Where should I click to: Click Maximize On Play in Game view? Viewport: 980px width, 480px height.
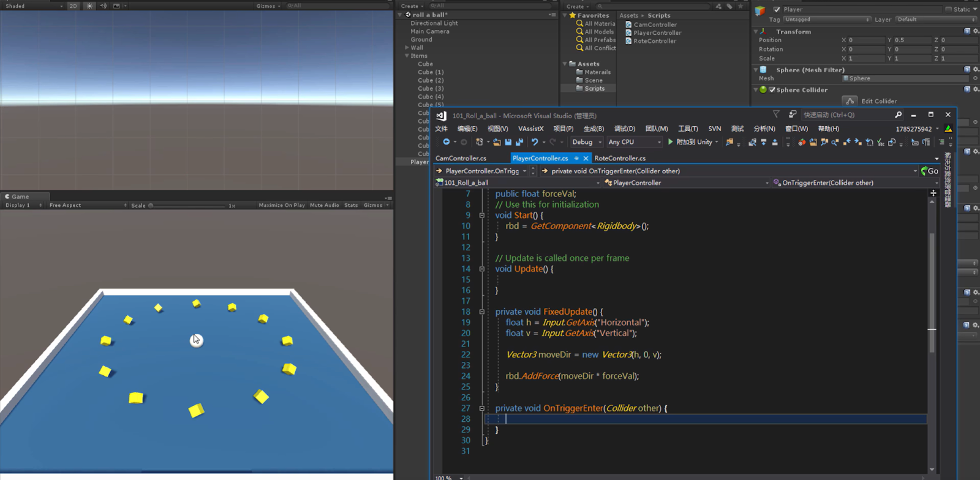pyautogui.click(x=281, y=205)
